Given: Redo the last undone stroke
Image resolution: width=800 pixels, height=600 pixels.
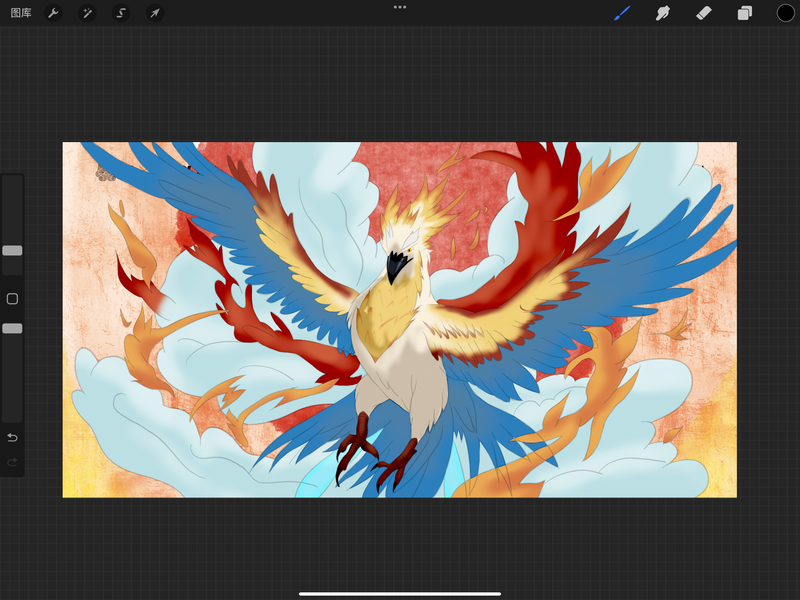Looking at the screenshot, I should (12, 462).
